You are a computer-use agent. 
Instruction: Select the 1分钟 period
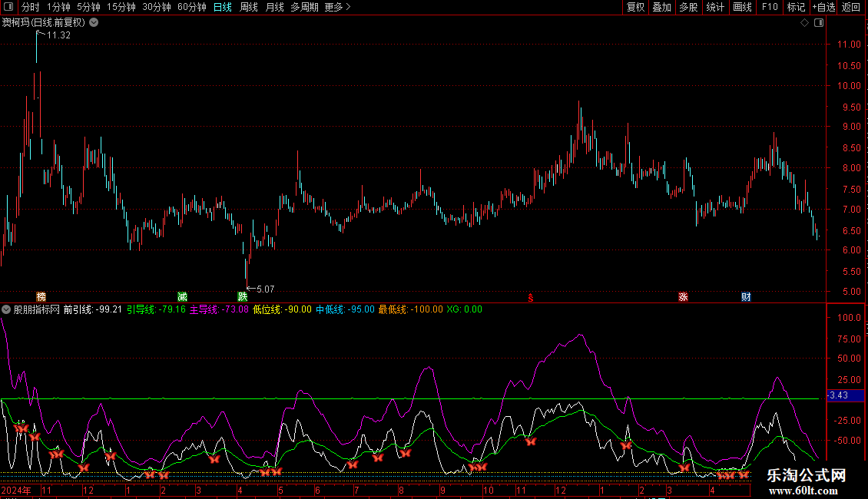(58, 7)
